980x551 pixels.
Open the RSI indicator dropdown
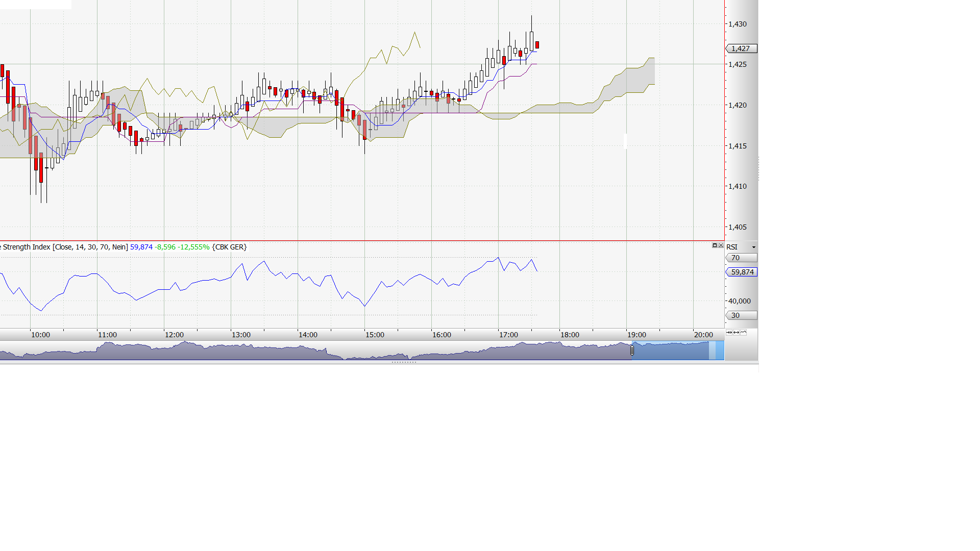click(753, 247)
